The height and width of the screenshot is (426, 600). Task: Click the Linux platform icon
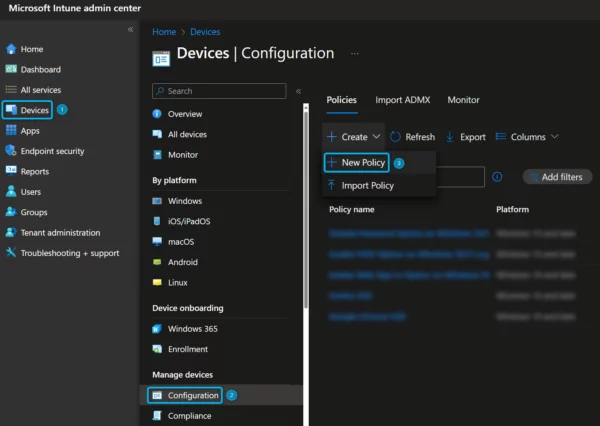point(157,282)
